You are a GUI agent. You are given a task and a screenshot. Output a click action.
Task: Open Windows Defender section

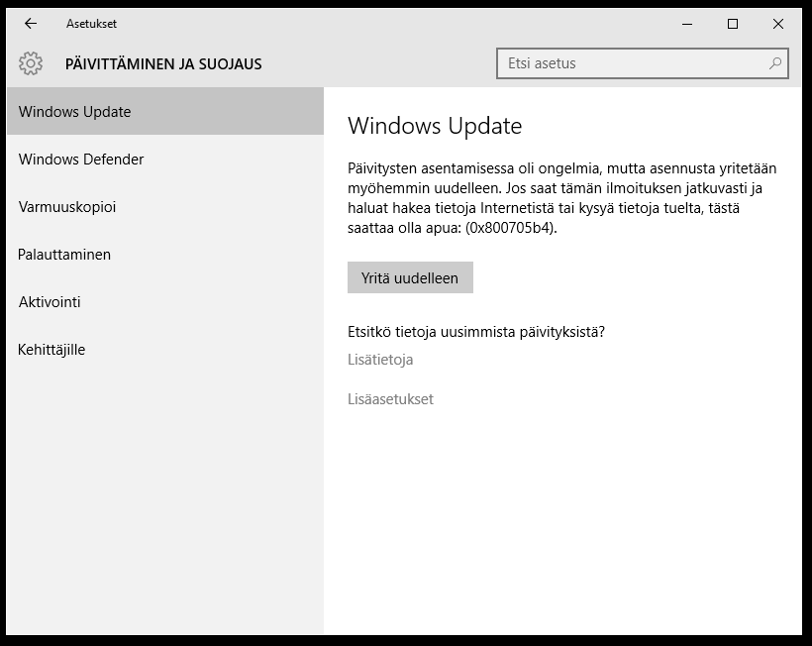pyautogui.click(x=165, y=160)
